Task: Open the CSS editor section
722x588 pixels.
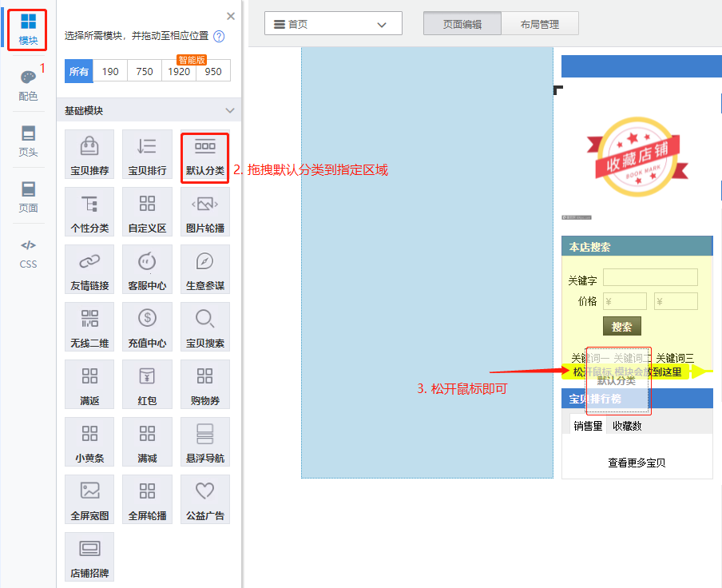Action: [x=28, y=254]
